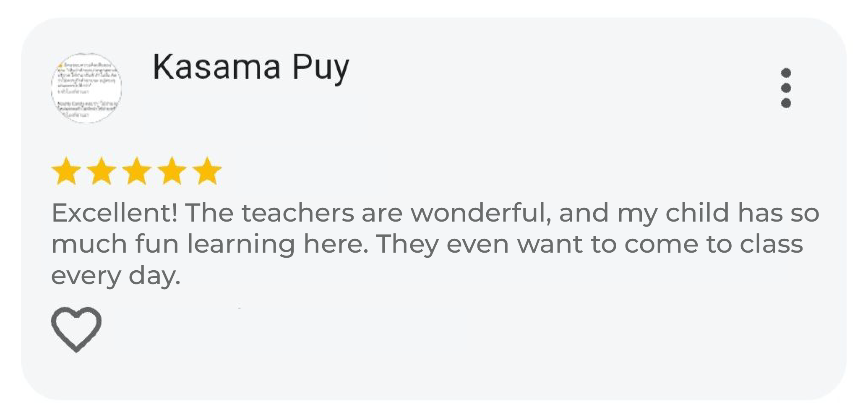Click the word "learning" in the review
Screen dimensions: 868x418
[241, 245]
